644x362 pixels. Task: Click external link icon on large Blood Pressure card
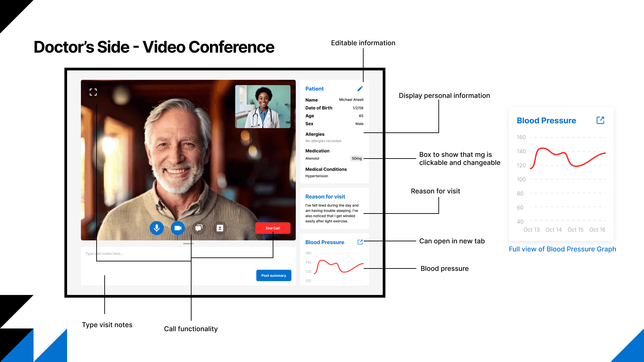(x=600, y=120)
